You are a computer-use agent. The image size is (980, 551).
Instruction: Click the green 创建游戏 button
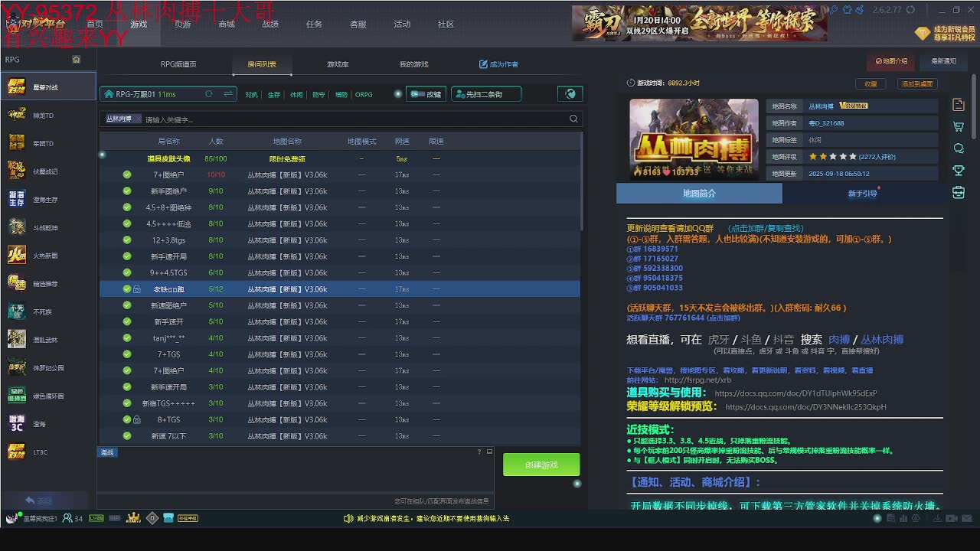pyautogui.click(x=541, y=465)
